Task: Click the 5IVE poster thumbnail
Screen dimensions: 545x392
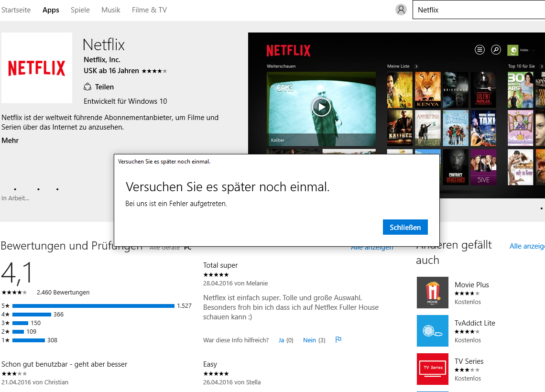Action: [483, 167]
